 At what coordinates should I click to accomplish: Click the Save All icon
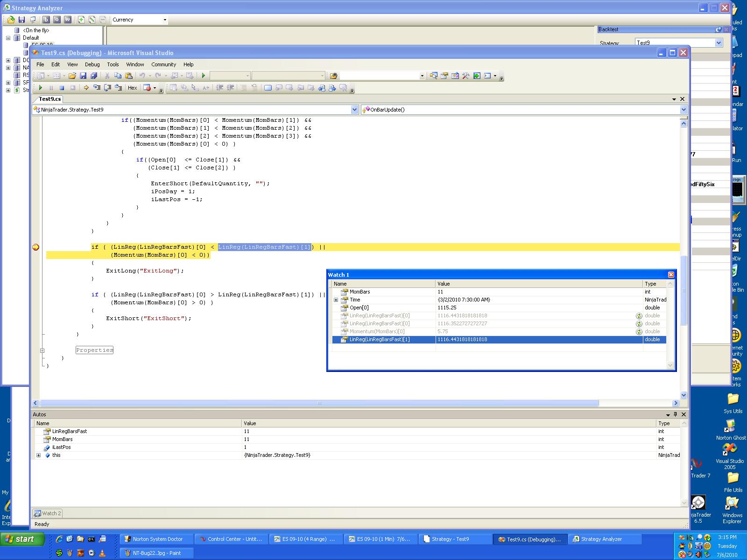click(94, 76)
